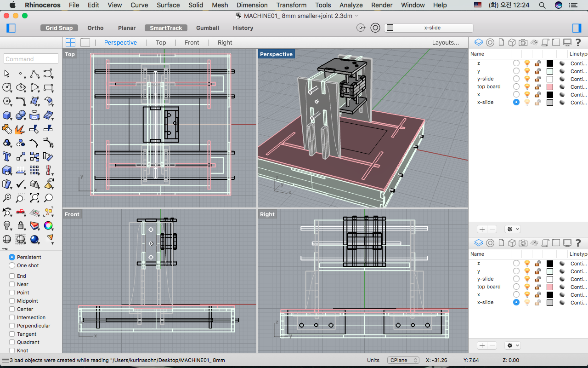Open gear options dropdown in upper layers panel
The width and height of the screenshot is (588, 368).
(512, 229)
